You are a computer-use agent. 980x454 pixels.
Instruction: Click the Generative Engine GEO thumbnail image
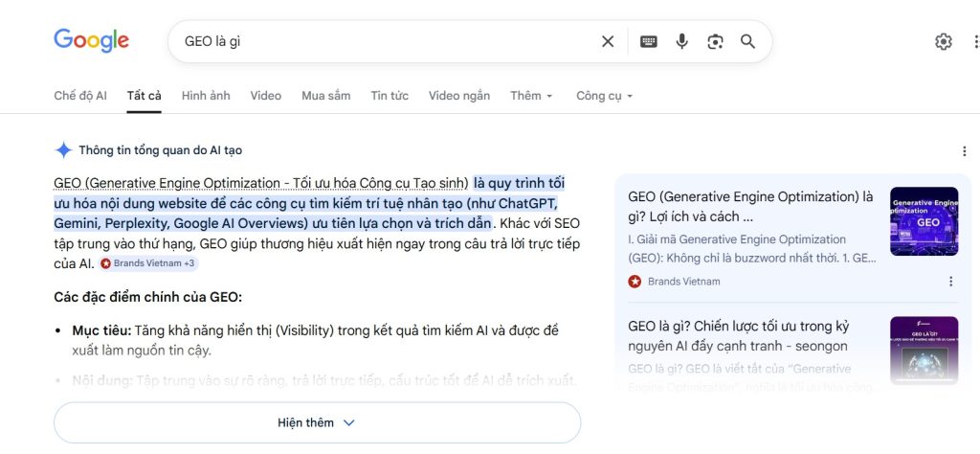(924, 221)
